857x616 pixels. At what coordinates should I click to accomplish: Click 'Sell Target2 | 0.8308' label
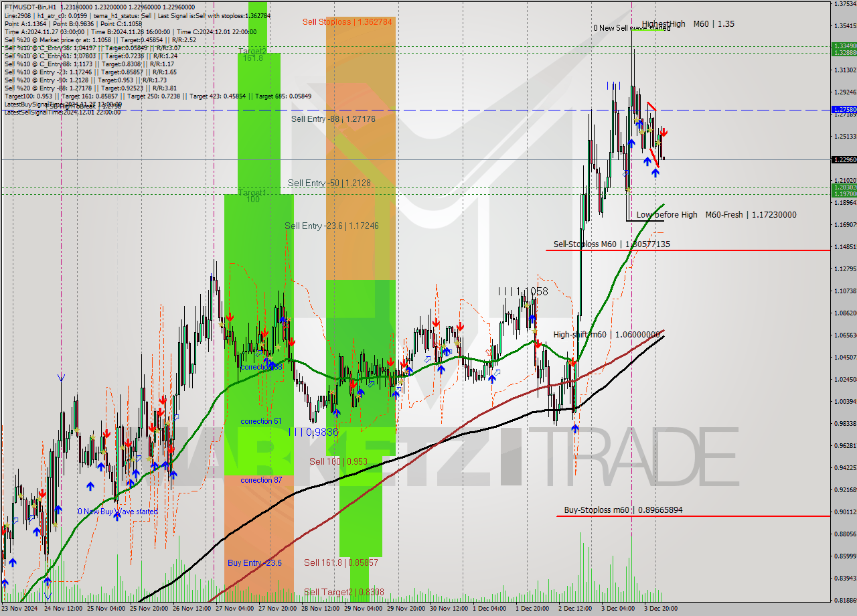[343, 593]
